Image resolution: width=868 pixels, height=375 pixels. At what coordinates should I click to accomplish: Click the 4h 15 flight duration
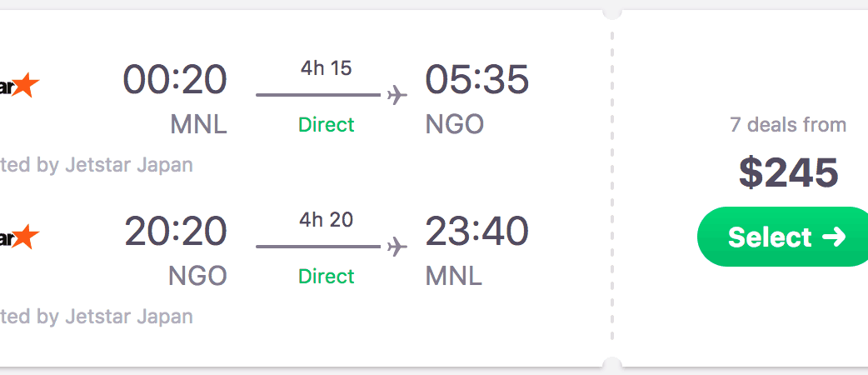[x=327, y=68]
